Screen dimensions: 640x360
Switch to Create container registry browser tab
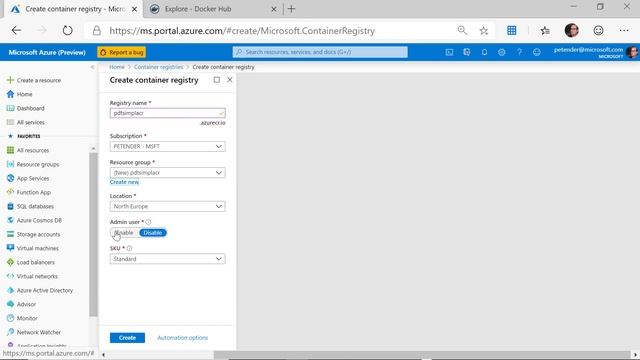[x=74, y=9]
